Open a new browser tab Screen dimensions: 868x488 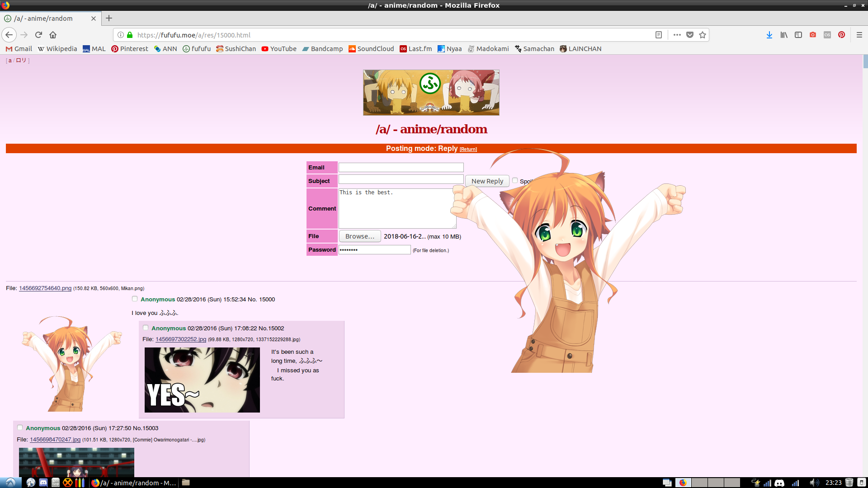[x=109, y=19]
